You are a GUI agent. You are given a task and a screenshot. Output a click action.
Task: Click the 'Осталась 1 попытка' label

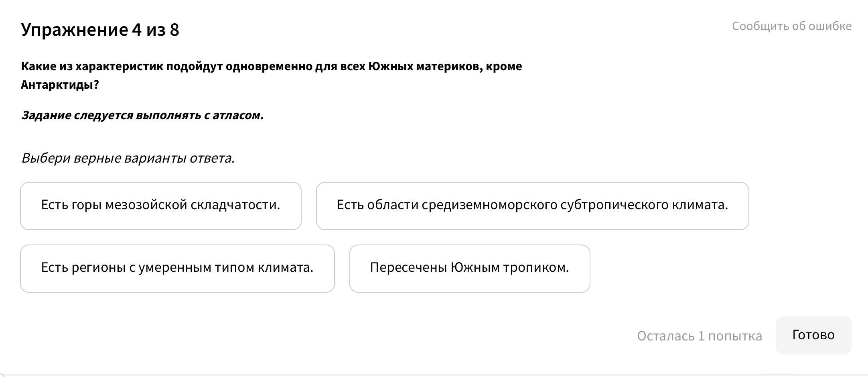point(699,336)
